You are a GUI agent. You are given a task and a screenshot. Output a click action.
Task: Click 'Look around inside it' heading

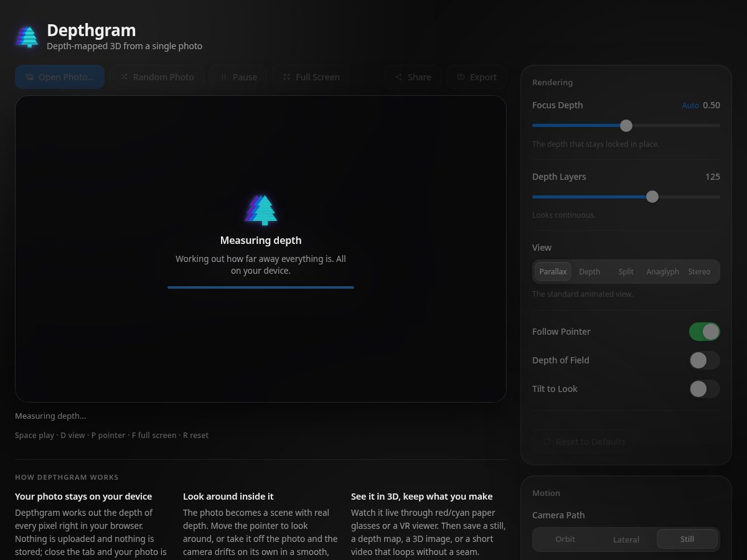pos(228,497)
